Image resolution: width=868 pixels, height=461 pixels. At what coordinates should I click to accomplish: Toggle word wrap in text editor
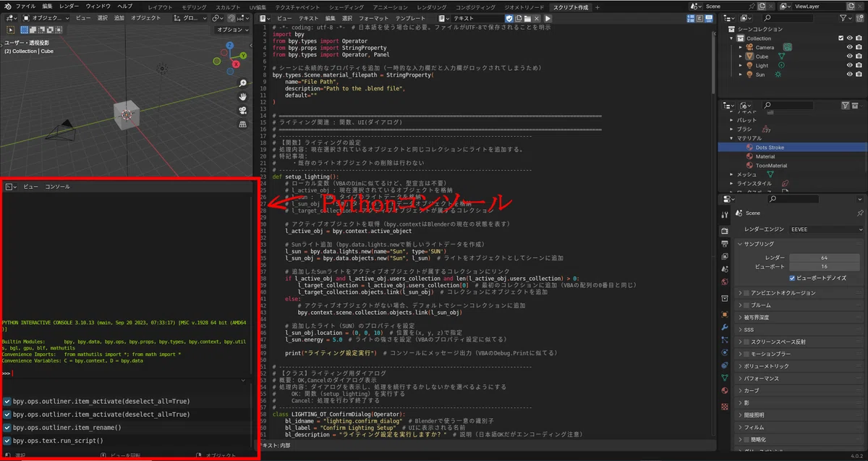pyautogui.click(x=699, y=18)
